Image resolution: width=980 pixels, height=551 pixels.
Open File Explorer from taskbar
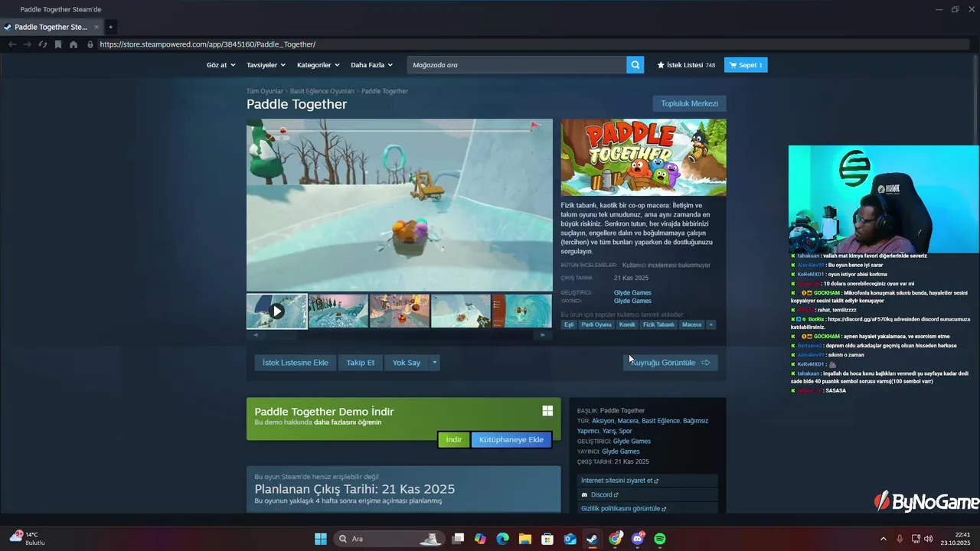click(525, 539)
